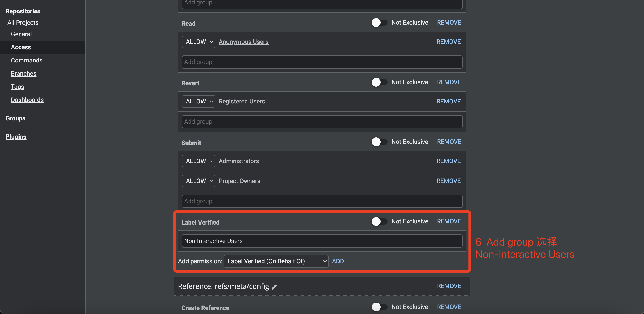Screen dimensions: 644x314
Task: Go to Branches in the sidebar
Action: click(23, 73)
